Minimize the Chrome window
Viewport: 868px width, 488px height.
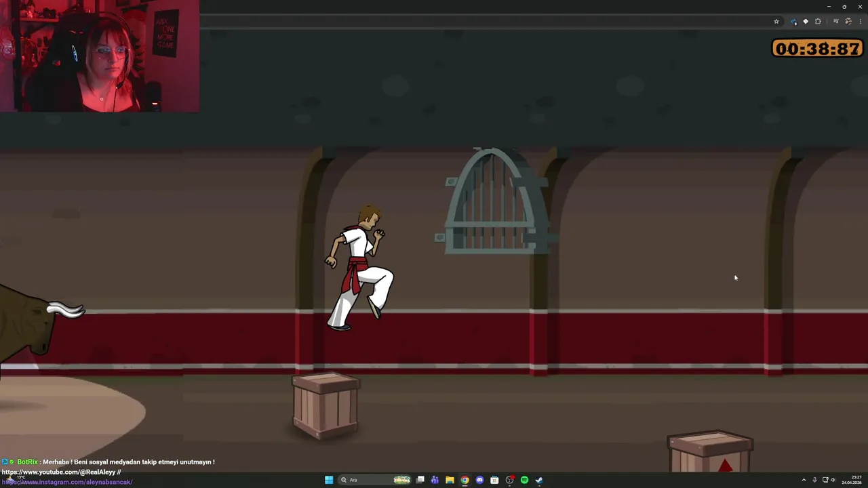[x=829, y=7]
